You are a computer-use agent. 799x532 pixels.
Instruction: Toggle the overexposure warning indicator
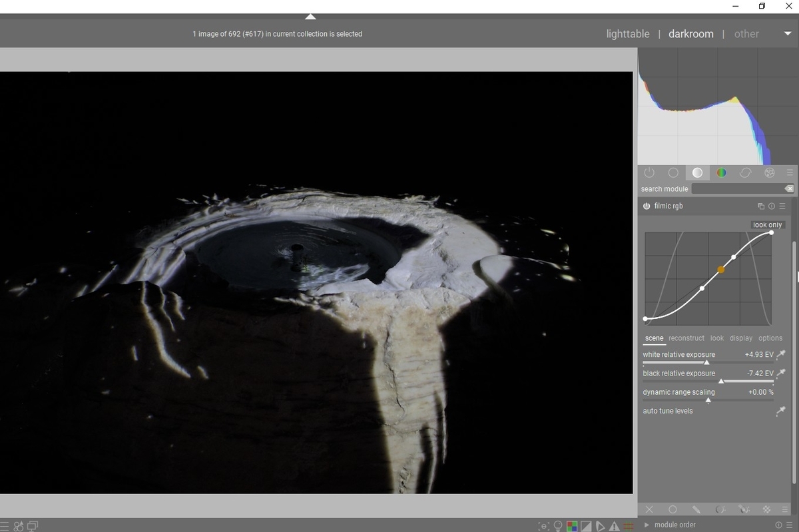tap(586, 526)
